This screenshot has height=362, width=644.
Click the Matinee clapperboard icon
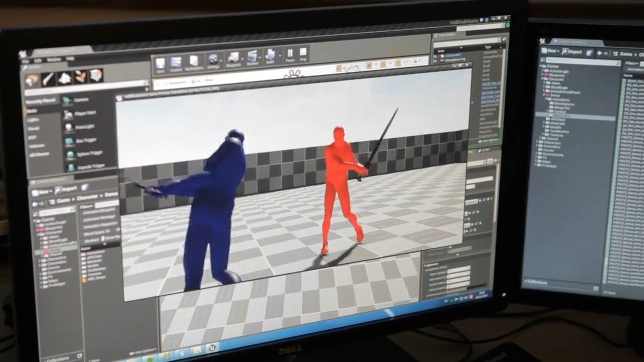point(253,58)
